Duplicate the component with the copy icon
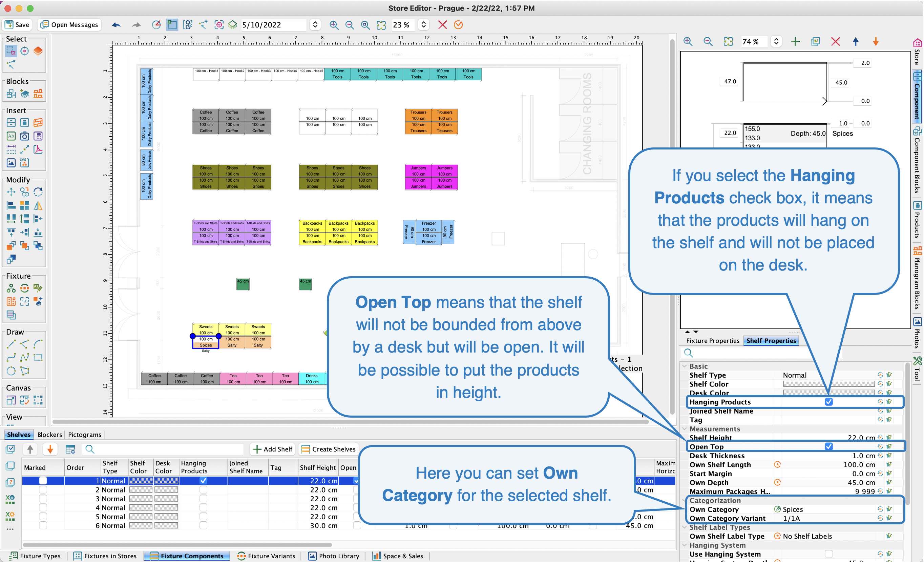The height and width of the screenshot is (562, 924). (815, 41)
